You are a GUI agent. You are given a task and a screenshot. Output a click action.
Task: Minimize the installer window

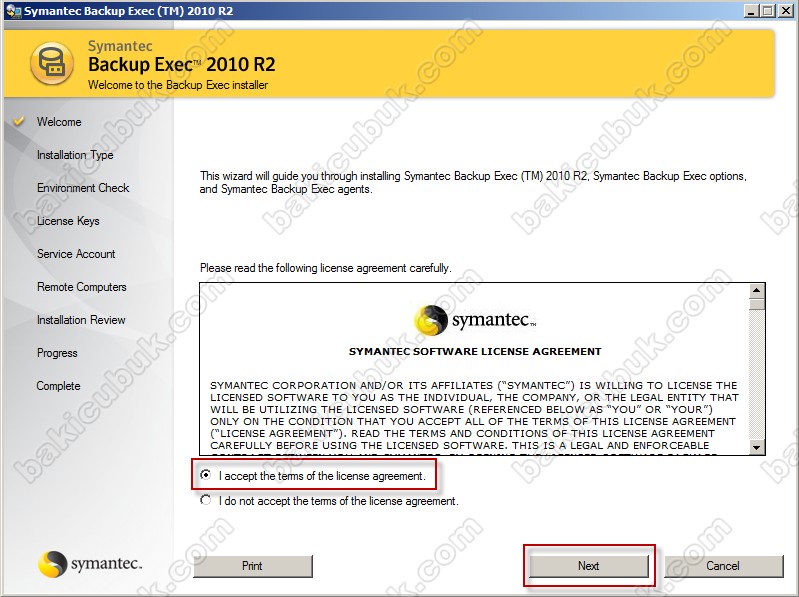click(750, 11)
